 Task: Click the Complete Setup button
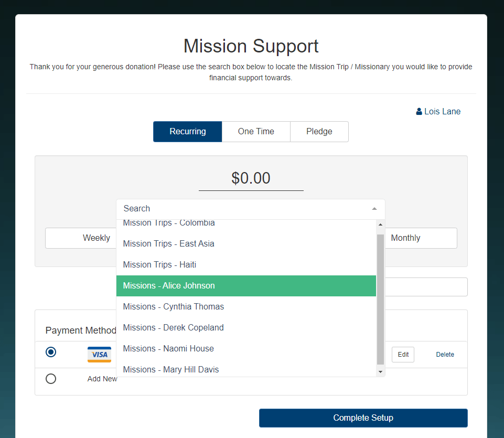(363, 418)
